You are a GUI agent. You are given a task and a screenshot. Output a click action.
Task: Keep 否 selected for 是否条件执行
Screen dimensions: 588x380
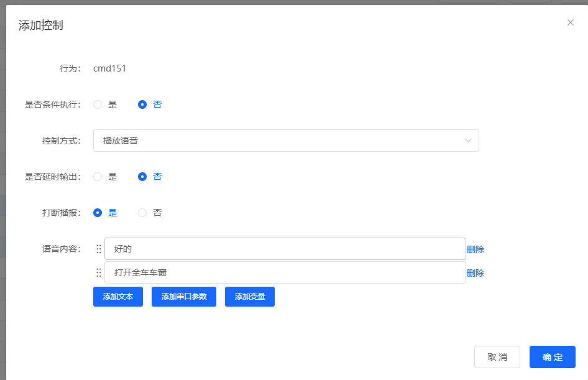(x=142, y=104)
